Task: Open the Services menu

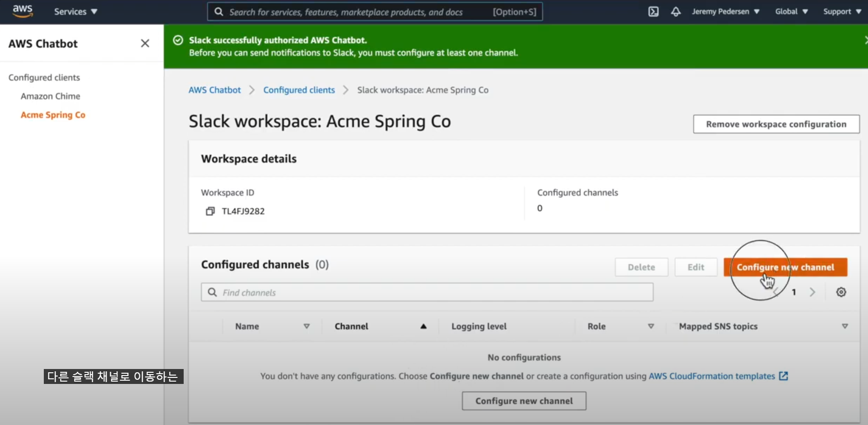Action: point(76,12)
